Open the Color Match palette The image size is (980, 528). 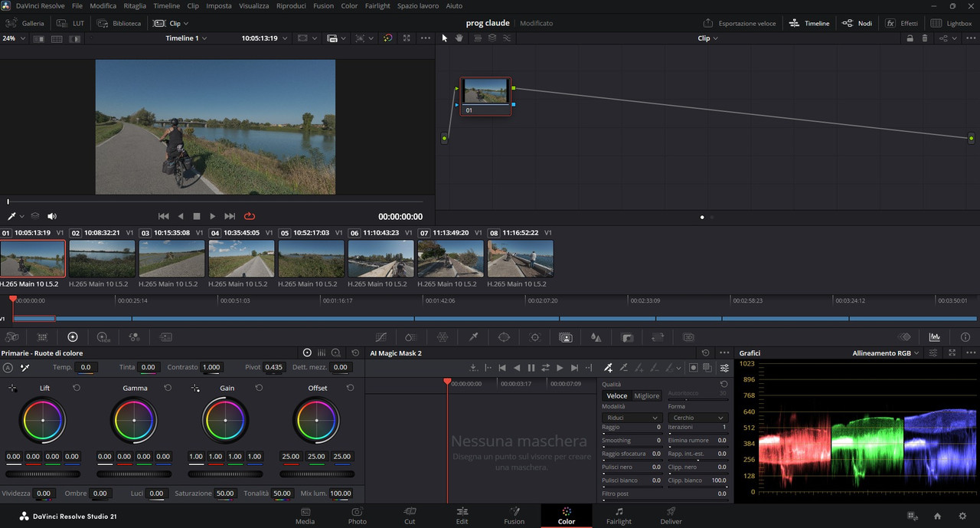(42, 337)
